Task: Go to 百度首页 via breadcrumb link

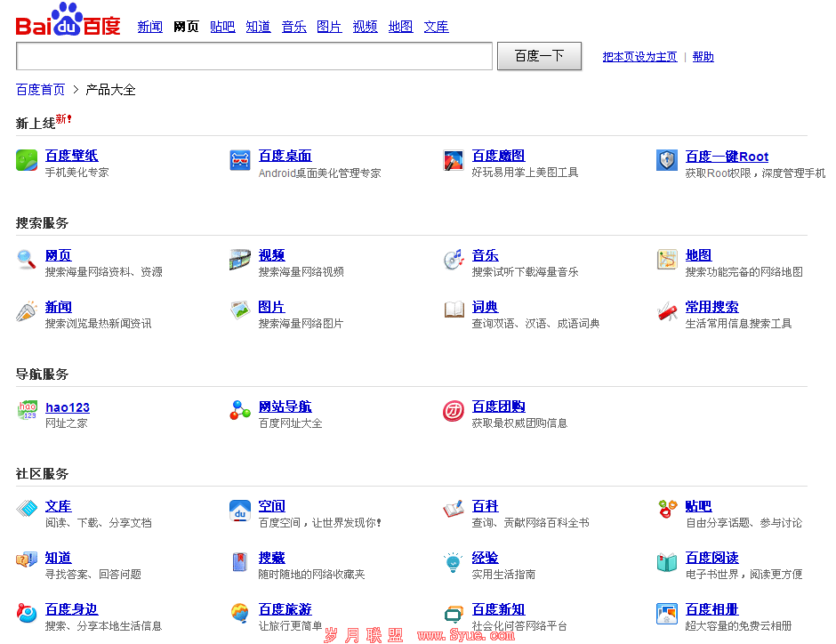Action: coord(41,90)
